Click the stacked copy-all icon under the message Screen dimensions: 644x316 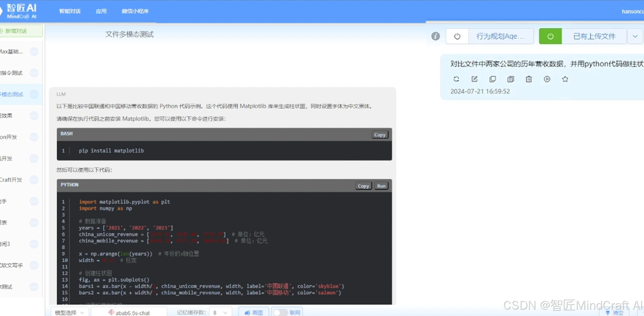point(511,79)
